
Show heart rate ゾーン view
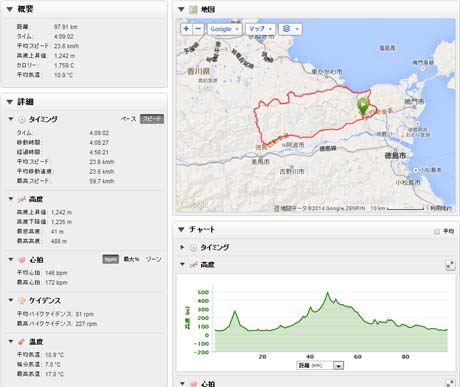point(153,259)
